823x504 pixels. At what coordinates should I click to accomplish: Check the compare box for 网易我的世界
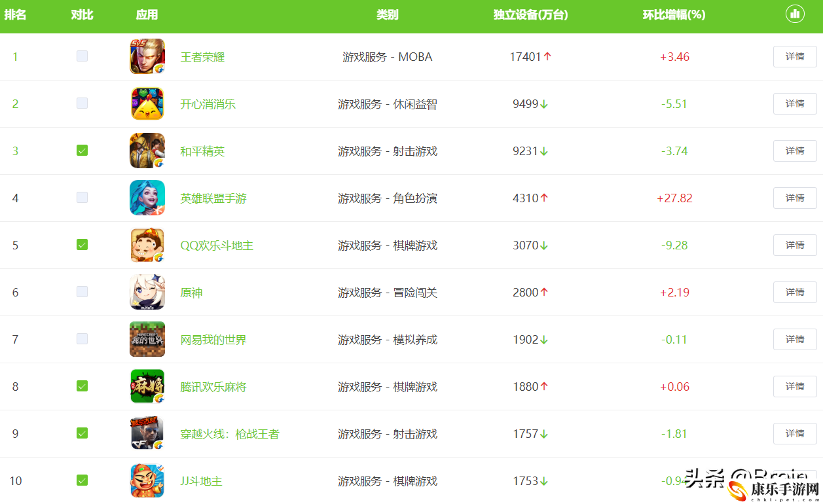(x=82, y=339)
